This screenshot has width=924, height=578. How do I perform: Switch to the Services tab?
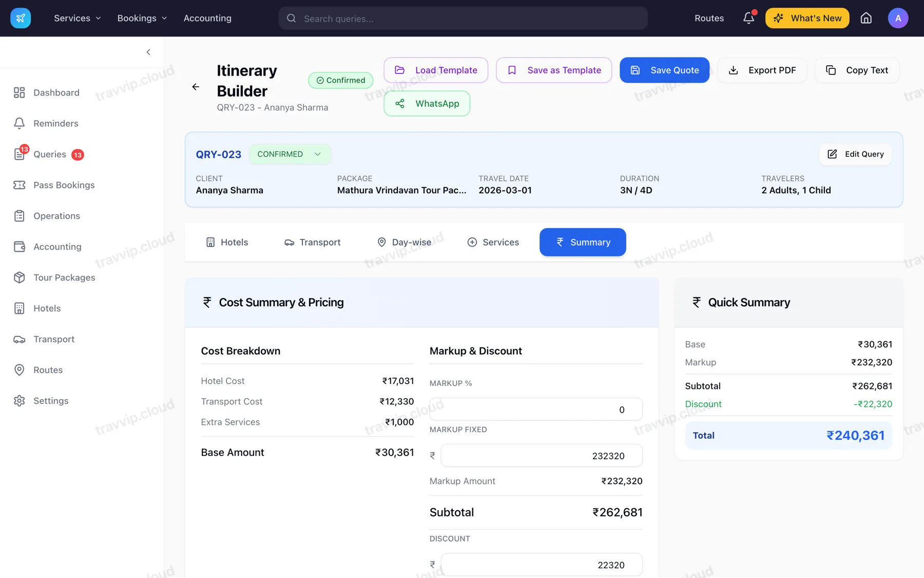(493, 242)
